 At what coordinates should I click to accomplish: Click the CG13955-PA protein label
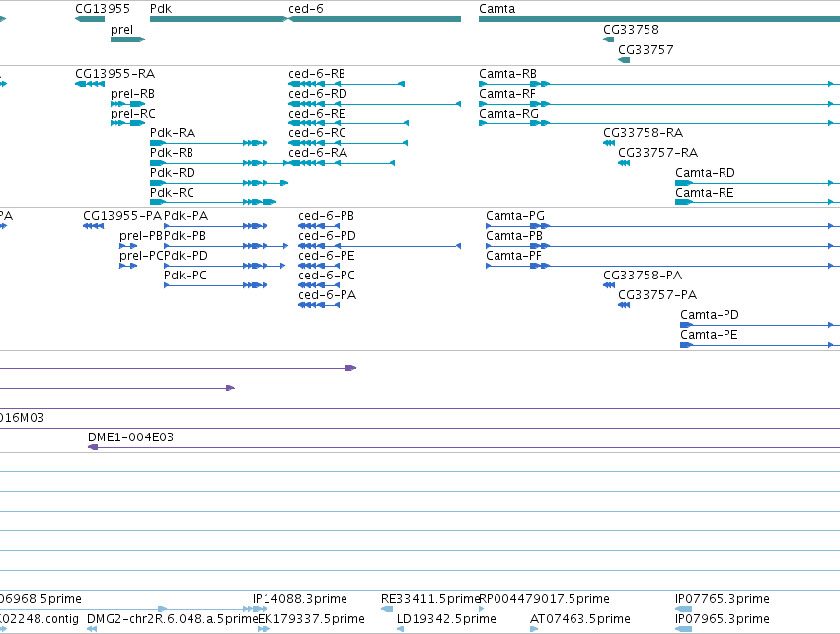click(122, 216)
